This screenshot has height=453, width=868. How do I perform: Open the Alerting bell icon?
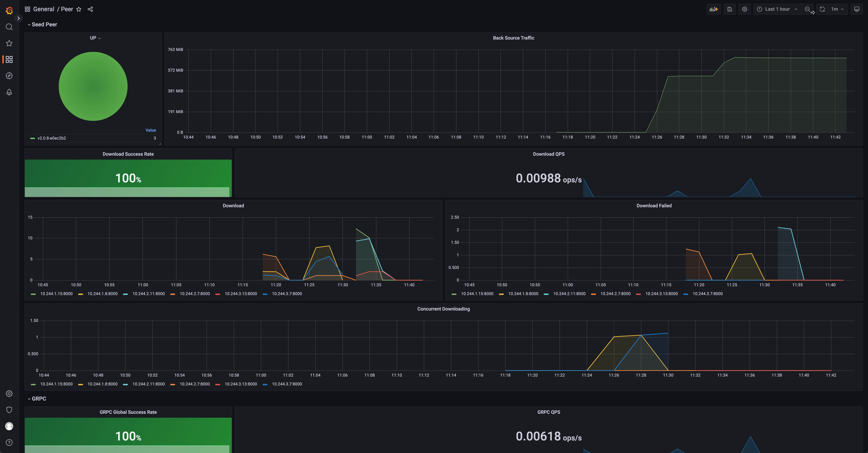[x=9, y=92]
